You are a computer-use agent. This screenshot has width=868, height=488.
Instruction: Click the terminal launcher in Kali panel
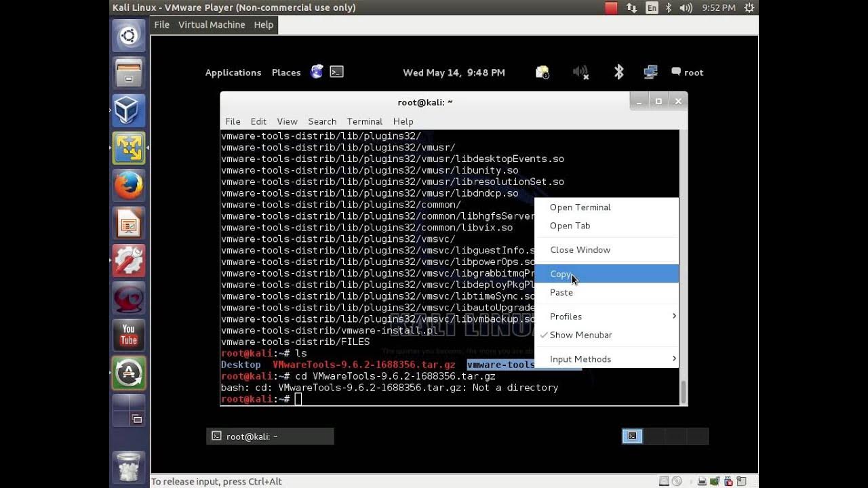[336, 72]
